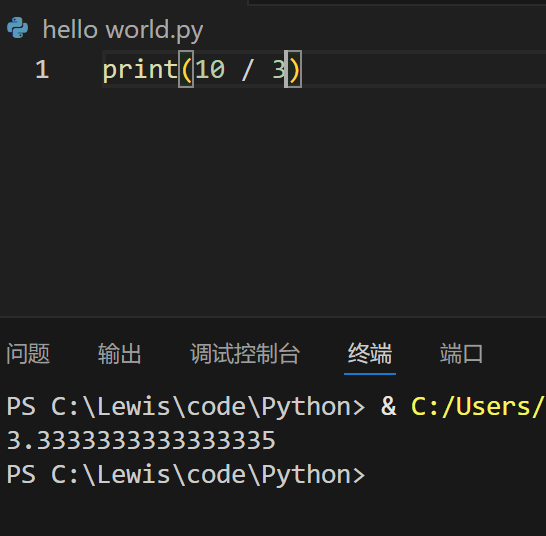Place cursor on the print keyword

140,70
